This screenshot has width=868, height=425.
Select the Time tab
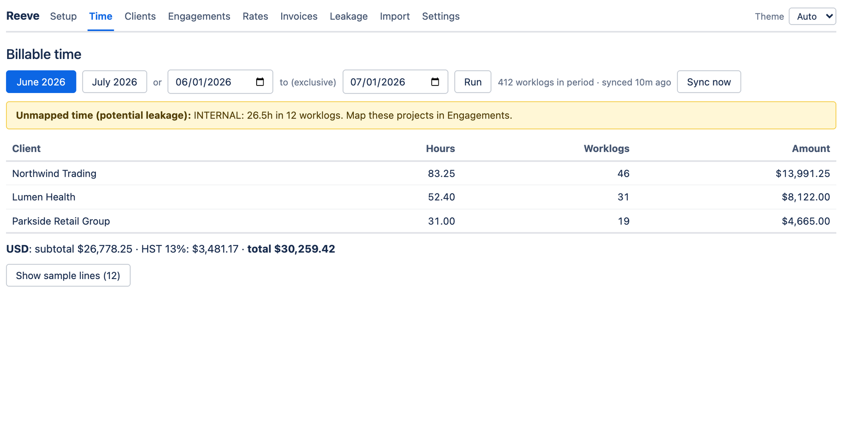100,17
